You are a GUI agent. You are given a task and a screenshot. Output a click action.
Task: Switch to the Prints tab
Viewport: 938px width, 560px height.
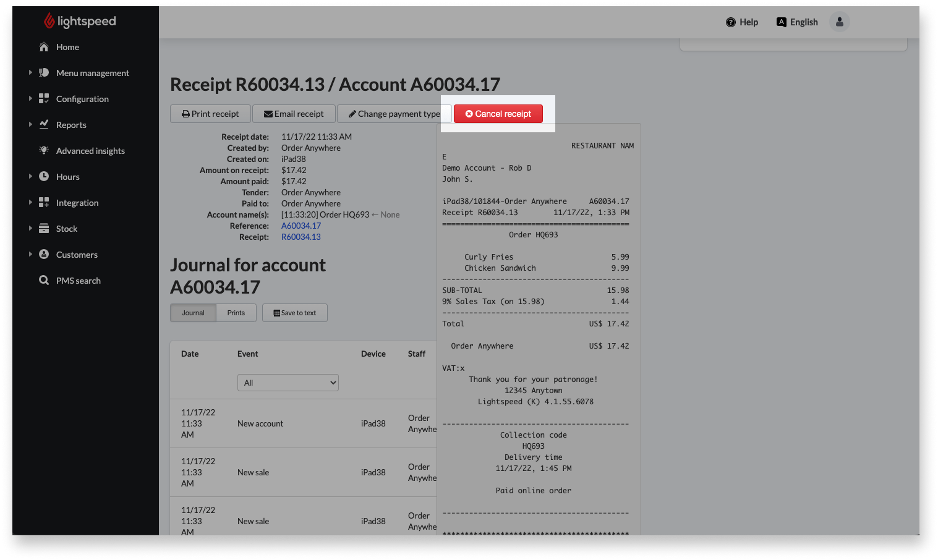(236, 313)
